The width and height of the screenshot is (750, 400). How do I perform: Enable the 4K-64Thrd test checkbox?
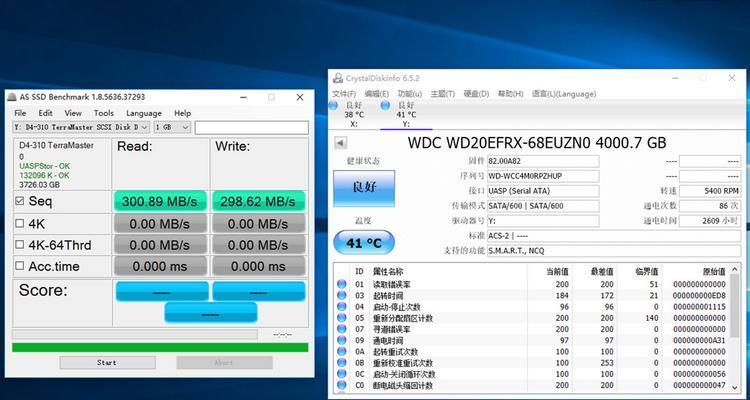(x=20, y=244)
